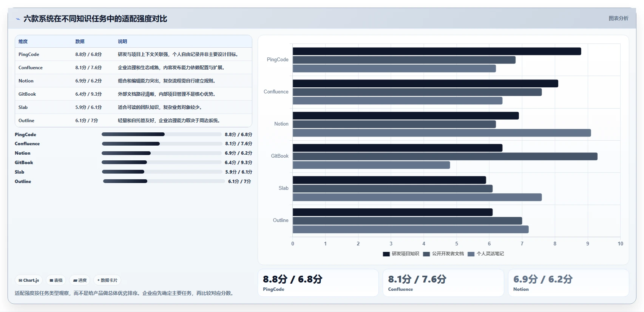Click Notion's 个人灵活笔记 bar in the chart
Image resolution: width=644 pixels, height=312 pixels.
click(442, 133)
